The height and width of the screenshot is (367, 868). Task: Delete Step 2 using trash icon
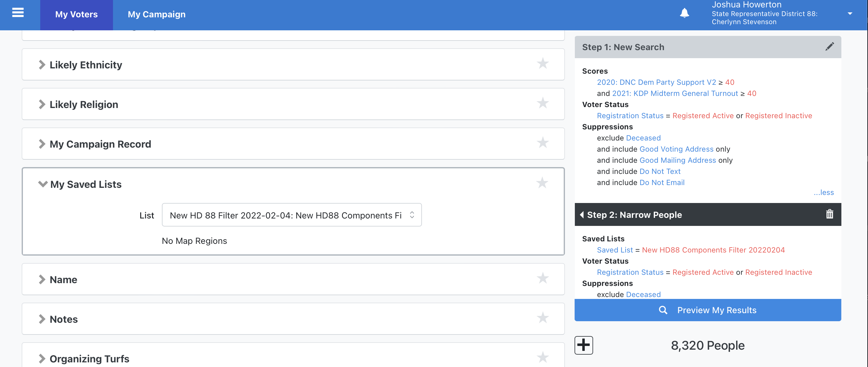pos(829,214)
